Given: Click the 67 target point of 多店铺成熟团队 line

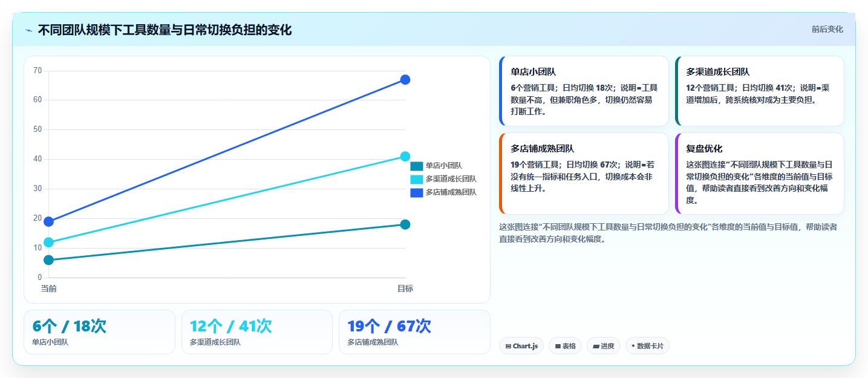Looking at the screenshot, I should point(405,80).
